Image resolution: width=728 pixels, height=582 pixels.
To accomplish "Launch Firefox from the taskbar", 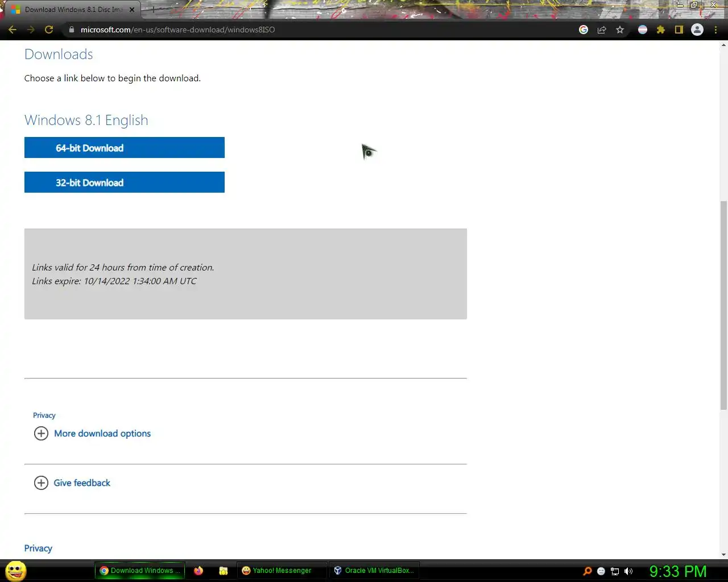I will (198, 571).
